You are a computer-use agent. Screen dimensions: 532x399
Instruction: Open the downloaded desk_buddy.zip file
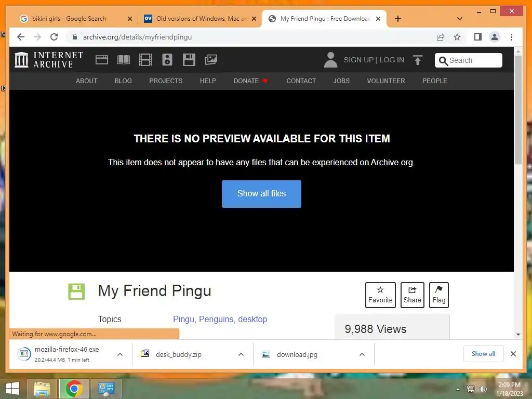(179, 354)
